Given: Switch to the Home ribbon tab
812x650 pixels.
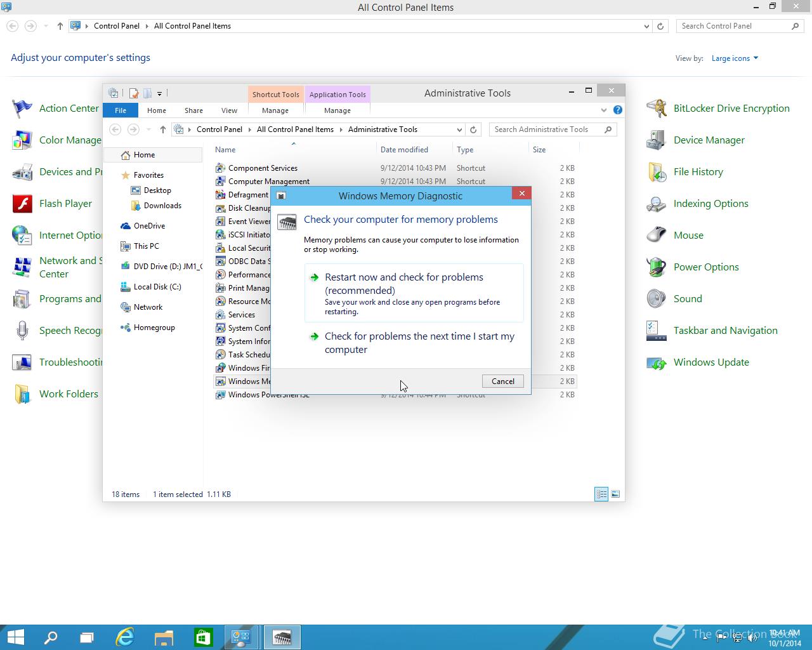Looking at the screenshot, I should click(157, 110).
